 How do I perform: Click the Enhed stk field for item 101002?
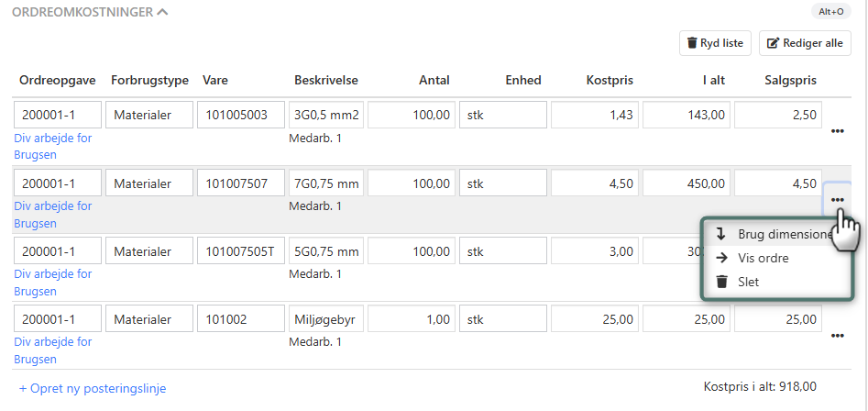[x=502, y=319]
